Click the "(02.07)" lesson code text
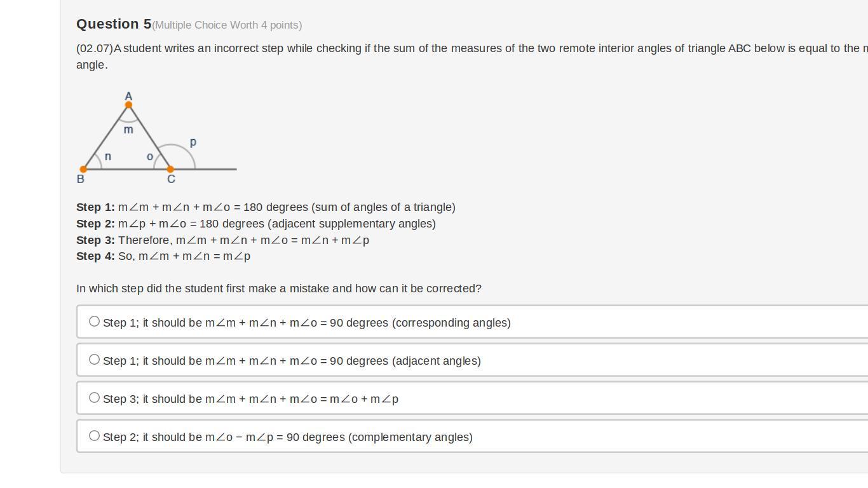This screenshot has height=488, width=868. point(95,48)
